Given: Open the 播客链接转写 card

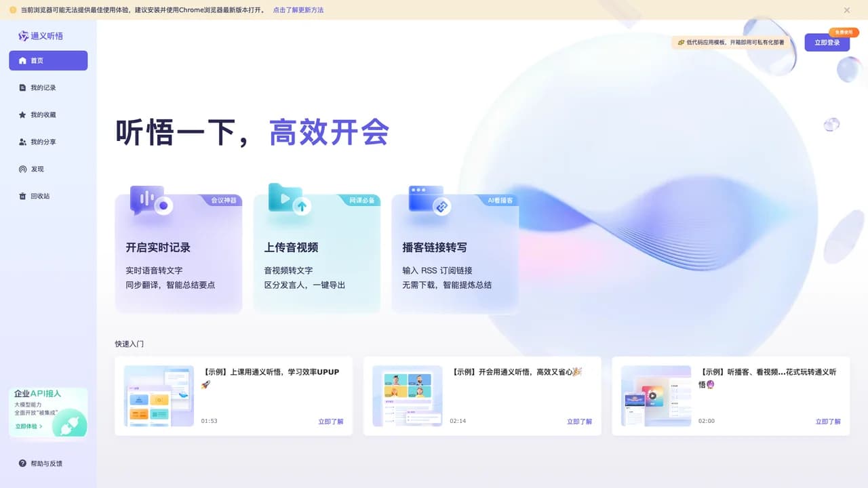Looking at the screenshot, I should 455,253.
